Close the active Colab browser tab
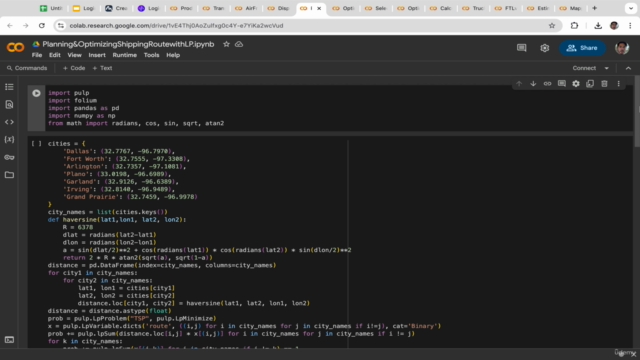Viewport: 640px width, 360px height. [x=319, y=8]
